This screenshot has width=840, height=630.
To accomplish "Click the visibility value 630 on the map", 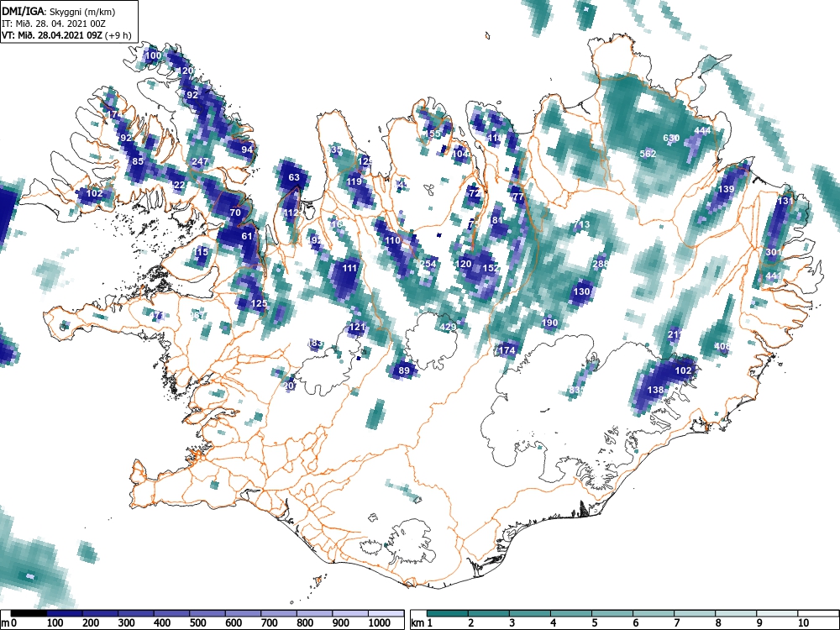I will click(671, 138).
